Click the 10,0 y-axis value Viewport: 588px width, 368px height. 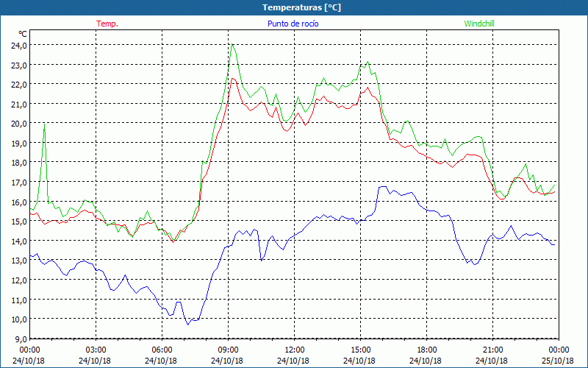click(x=20, y=319)
